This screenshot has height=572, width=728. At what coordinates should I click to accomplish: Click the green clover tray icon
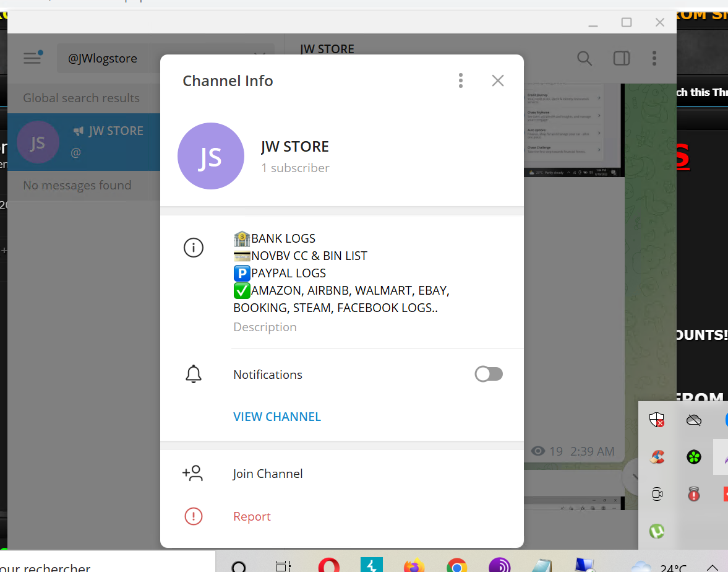coord(693,457)
